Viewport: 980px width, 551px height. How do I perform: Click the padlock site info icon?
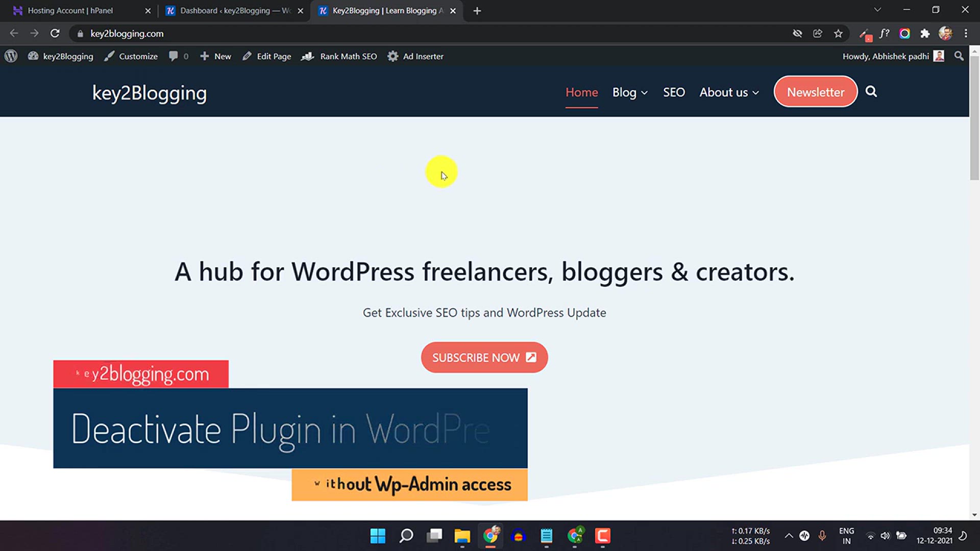[x=80, y=34]
